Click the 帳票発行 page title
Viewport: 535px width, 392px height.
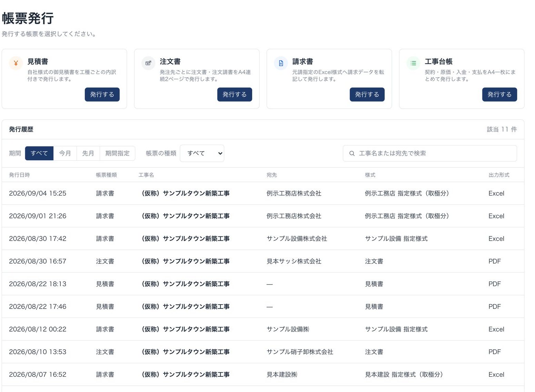pyautogui.click(x=28, y=18)
